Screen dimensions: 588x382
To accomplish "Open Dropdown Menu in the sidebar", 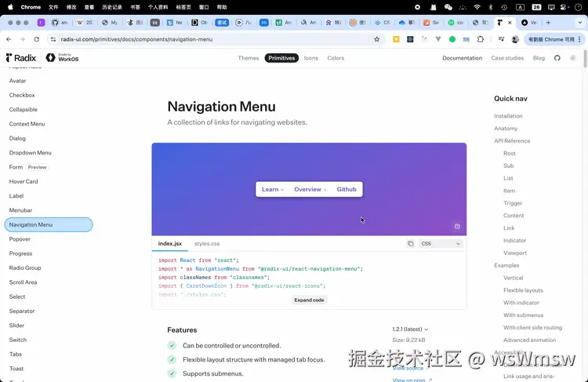I will (30, 153).
